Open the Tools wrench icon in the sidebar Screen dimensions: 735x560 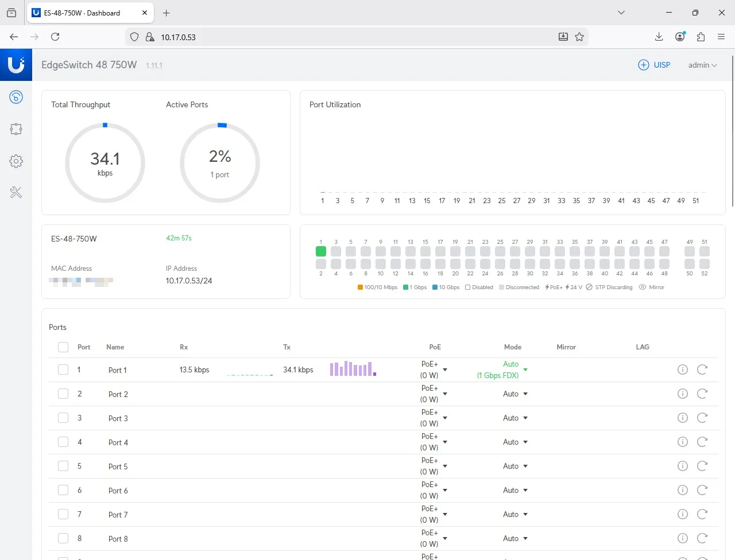coord(16,193)
